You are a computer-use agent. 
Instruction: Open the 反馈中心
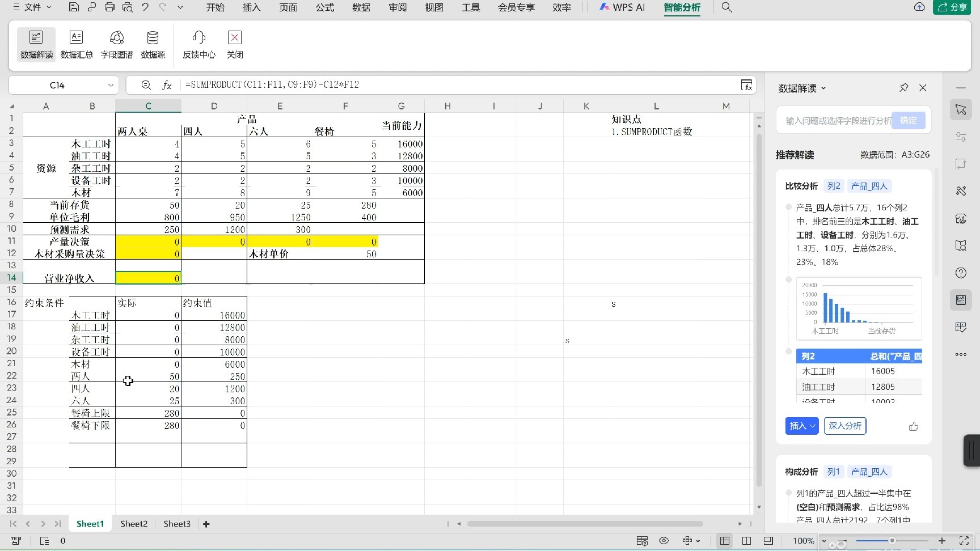pos(198,44)
